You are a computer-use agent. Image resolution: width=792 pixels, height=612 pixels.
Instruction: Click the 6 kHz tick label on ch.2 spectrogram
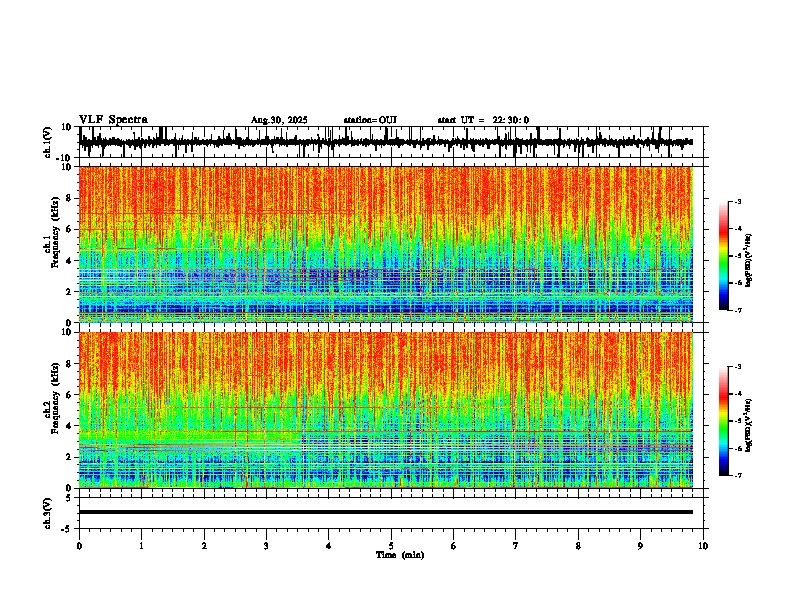(69, 395)
